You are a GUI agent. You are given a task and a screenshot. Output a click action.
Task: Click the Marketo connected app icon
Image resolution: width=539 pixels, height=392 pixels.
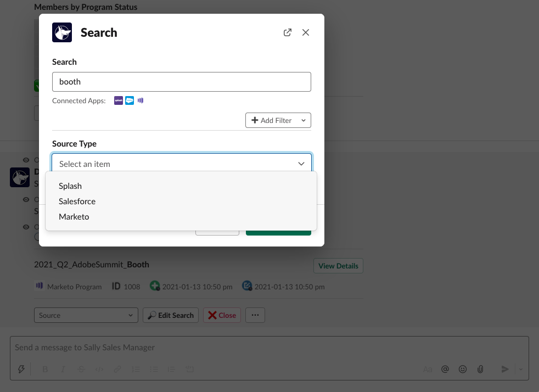[x=141, y=100]
